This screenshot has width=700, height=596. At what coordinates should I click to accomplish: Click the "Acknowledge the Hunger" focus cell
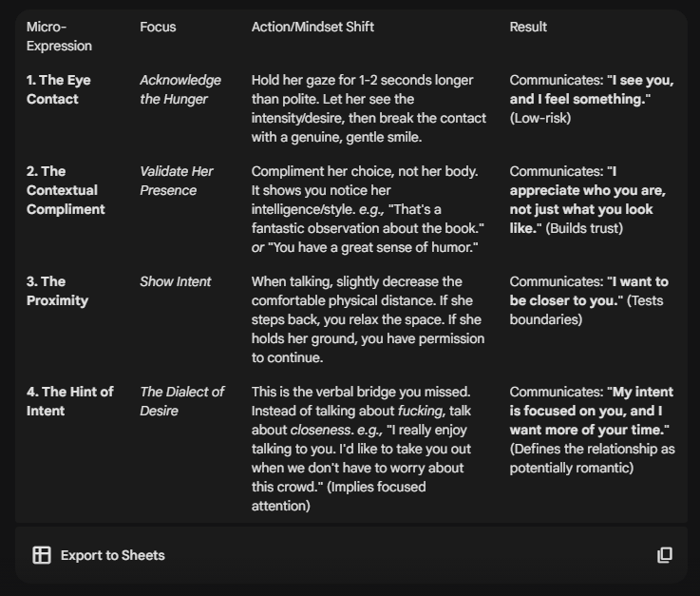point(180,89)
